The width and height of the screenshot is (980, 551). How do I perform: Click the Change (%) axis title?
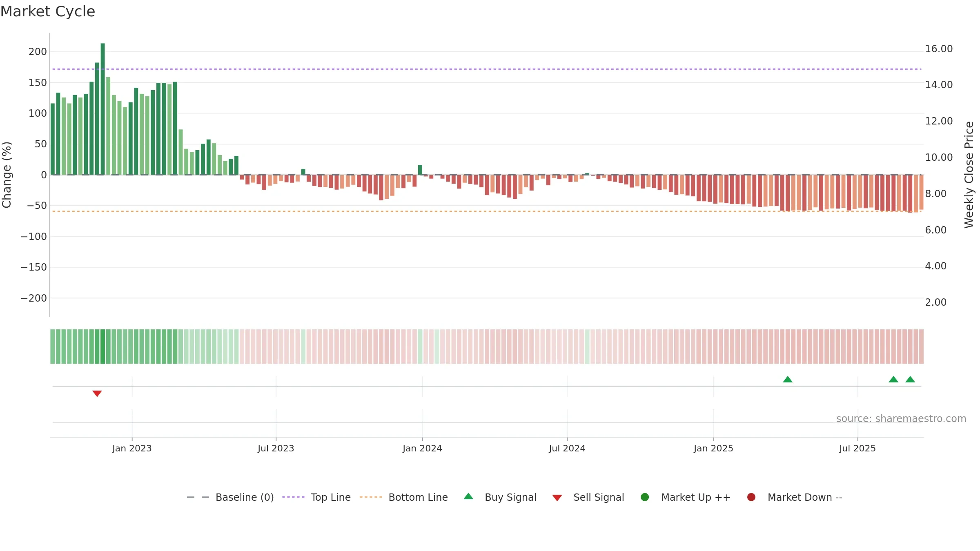pos(7,175)
